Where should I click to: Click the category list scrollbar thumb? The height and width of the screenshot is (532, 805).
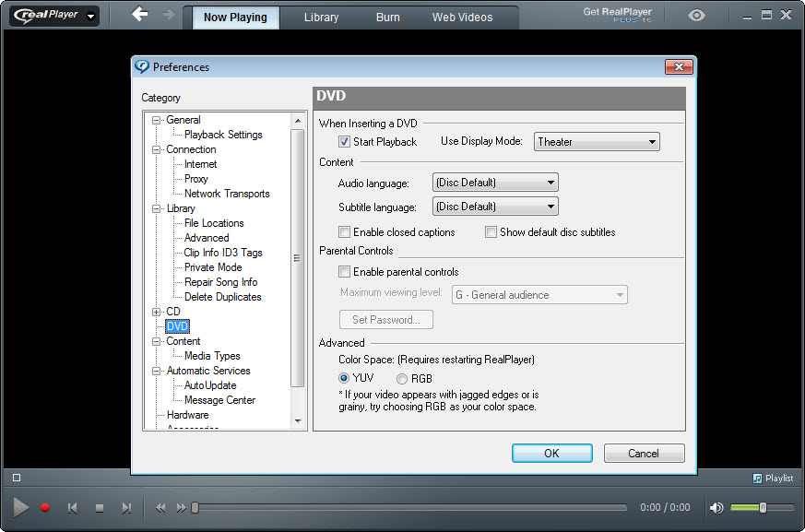[297, 258]
